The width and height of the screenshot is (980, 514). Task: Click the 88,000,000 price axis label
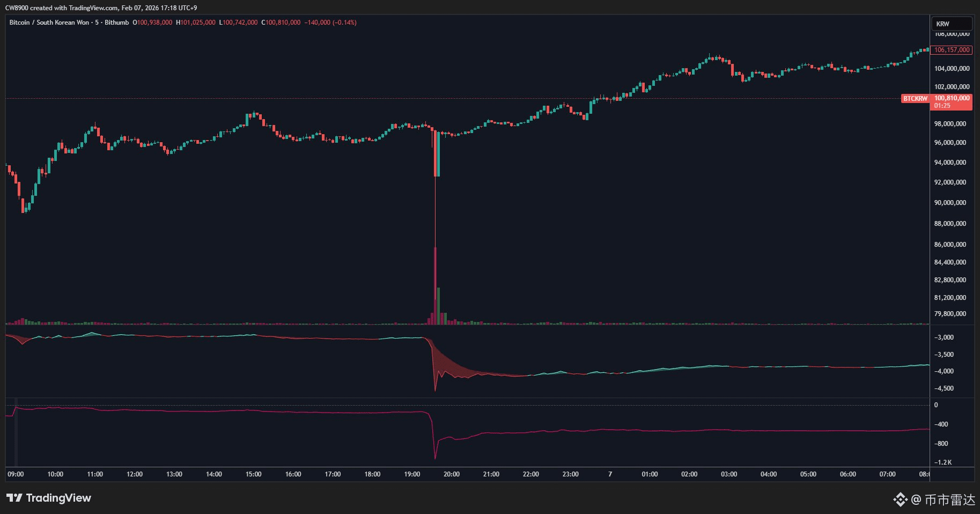tap(950, 224)
